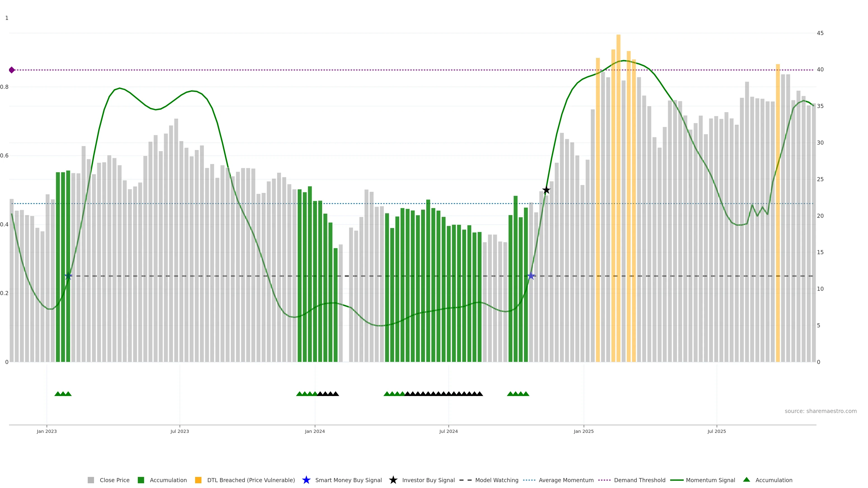868x488 pixels.
Task: Click the Jan 2024 x-axis label
Action: click(315, 431)
